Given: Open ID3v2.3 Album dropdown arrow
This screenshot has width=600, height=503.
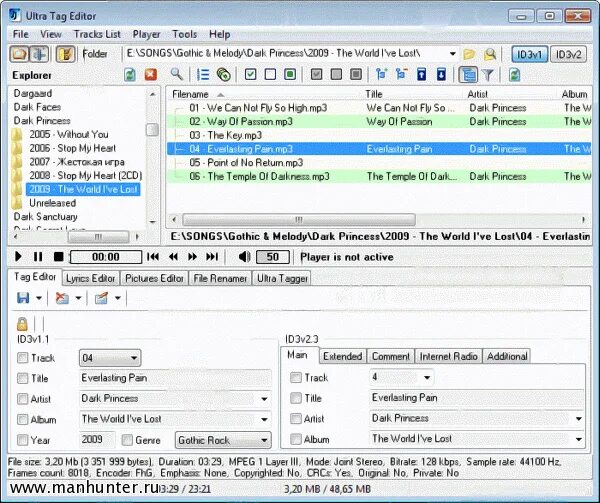Looking at the screenshot, I should [x=579, y=439].
